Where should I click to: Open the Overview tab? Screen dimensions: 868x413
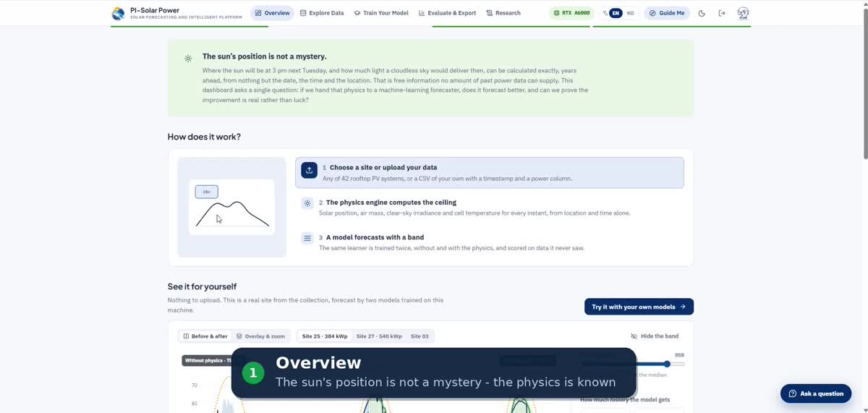(273, 13)
